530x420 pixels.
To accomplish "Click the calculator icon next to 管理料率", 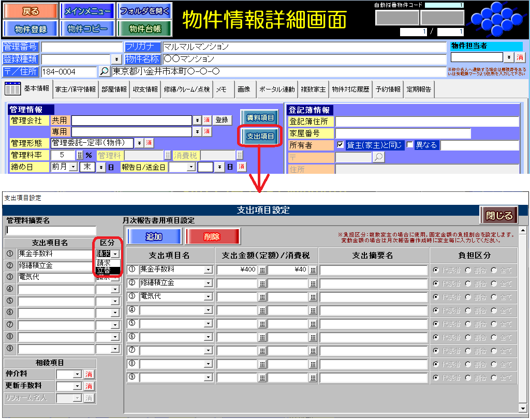I will [x=79, y=155].
